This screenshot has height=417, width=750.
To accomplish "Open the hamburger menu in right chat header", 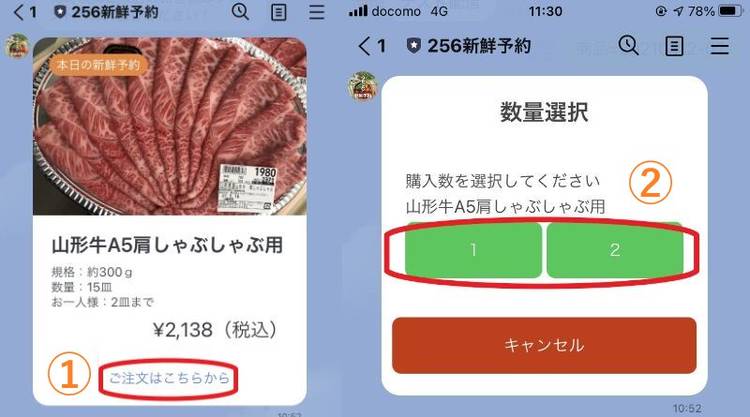I will pyautogui.click(x=719, y=46).
